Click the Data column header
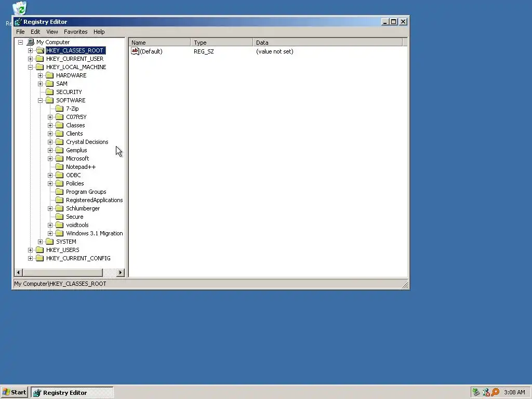 click(327, 43)
